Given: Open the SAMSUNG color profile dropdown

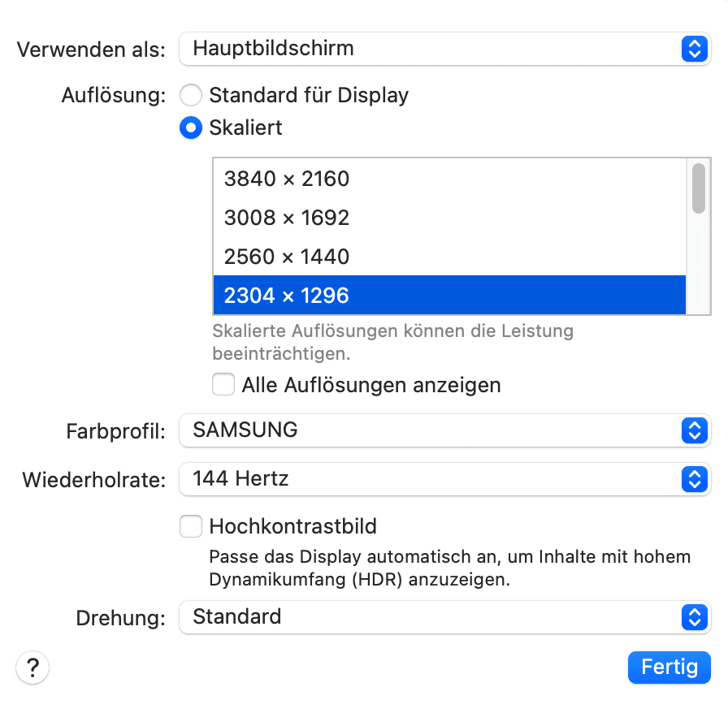Looking at the screenshot, I should (431, 430).
